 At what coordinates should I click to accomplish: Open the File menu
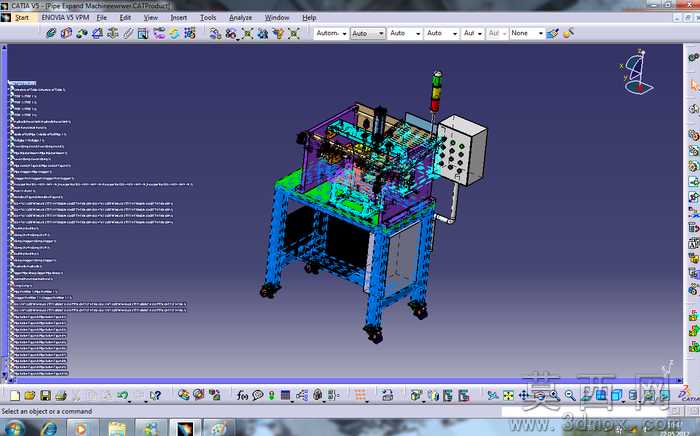[x=102, y=18]
